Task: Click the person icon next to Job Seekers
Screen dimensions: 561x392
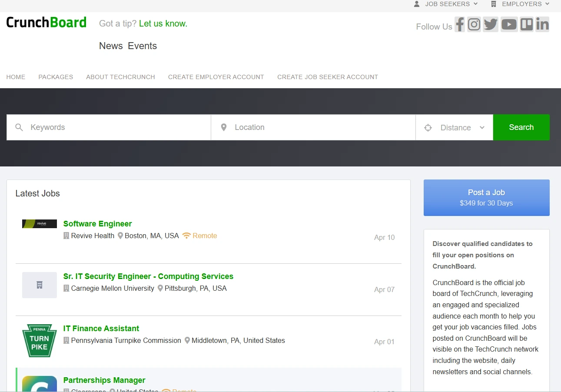Action: point(417,4)
